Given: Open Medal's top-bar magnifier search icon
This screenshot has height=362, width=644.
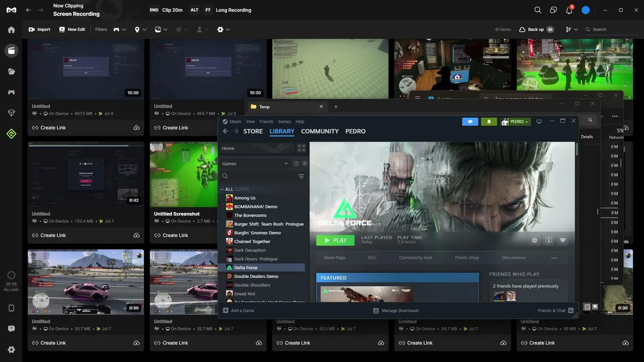Looking at the screenshot, I should coord(538,10).
